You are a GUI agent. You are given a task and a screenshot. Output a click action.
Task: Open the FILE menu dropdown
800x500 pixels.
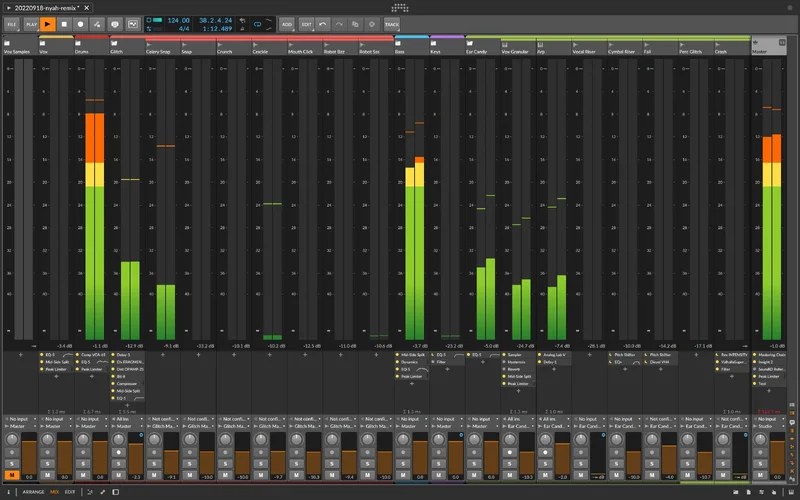12,22
